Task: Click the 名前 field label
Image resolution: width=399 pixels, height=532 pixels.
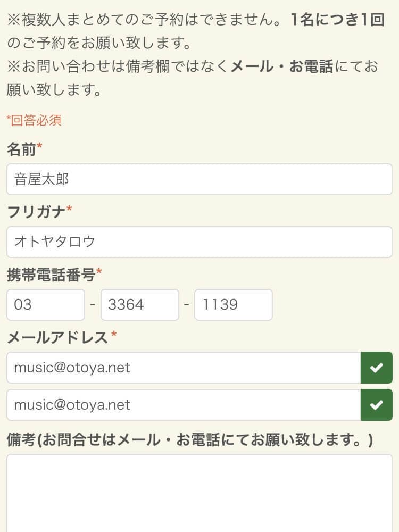Action: click(x=21, y=150)
